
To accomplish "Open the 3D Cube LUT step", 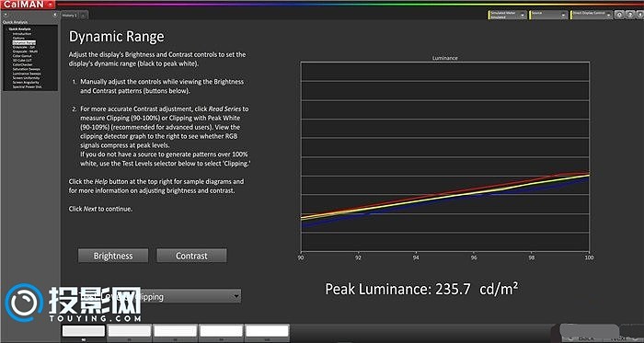I will [x=21, y=61].
